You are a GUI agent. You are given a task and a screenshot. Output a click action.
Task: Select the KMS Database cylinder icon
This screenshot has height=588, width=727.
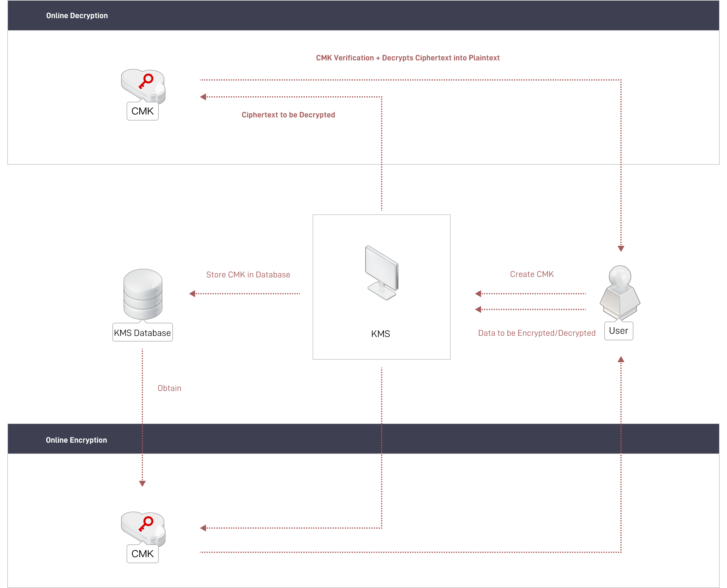pos(143,294)
